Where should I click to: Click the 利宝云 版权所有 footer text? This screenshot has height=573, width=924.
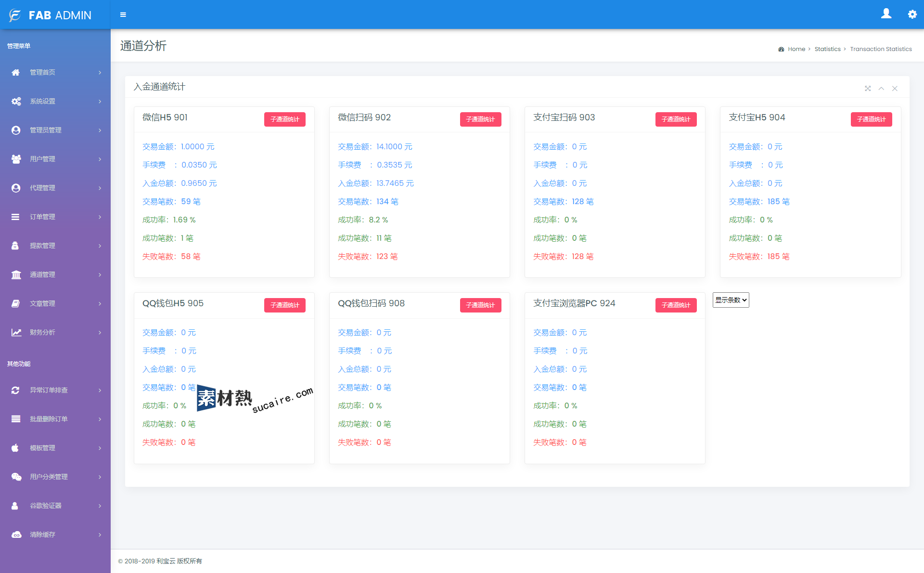[179, 561]
